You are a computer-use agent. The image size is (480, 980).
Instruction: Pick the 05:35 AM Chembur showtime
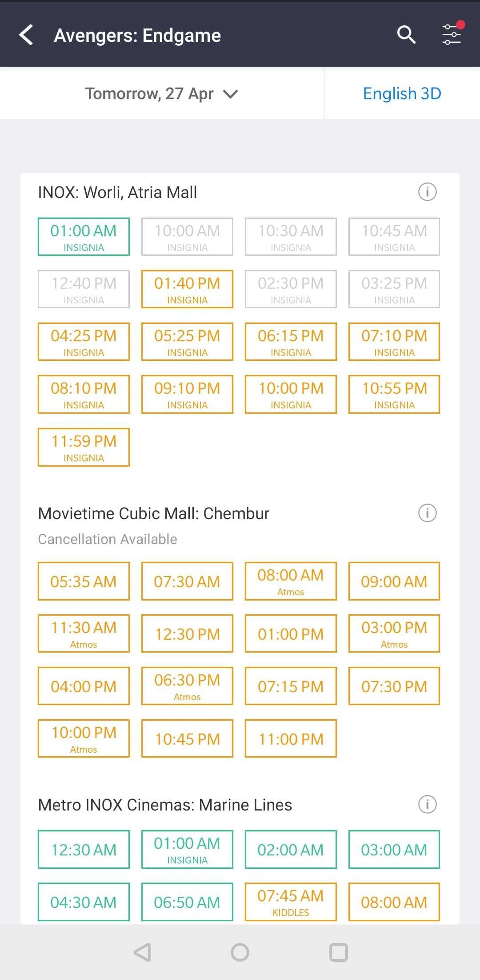click(x=84, y=581)
